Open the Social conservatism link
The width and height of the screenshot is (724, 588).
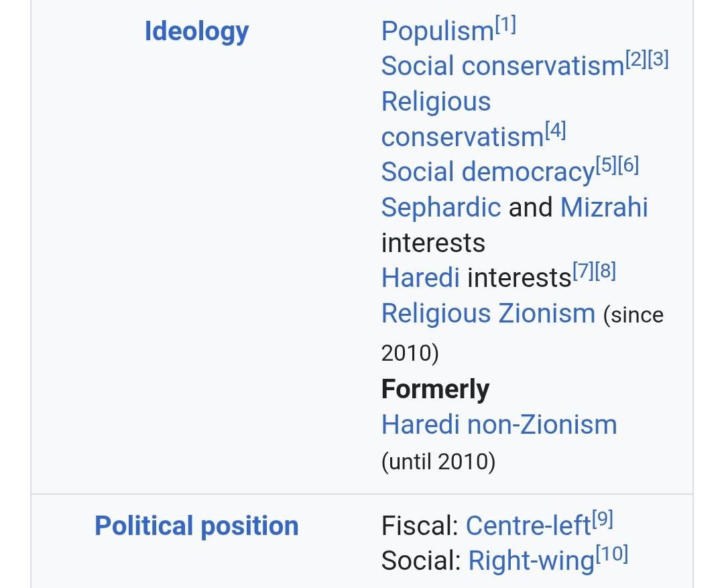tap(502, 66)
